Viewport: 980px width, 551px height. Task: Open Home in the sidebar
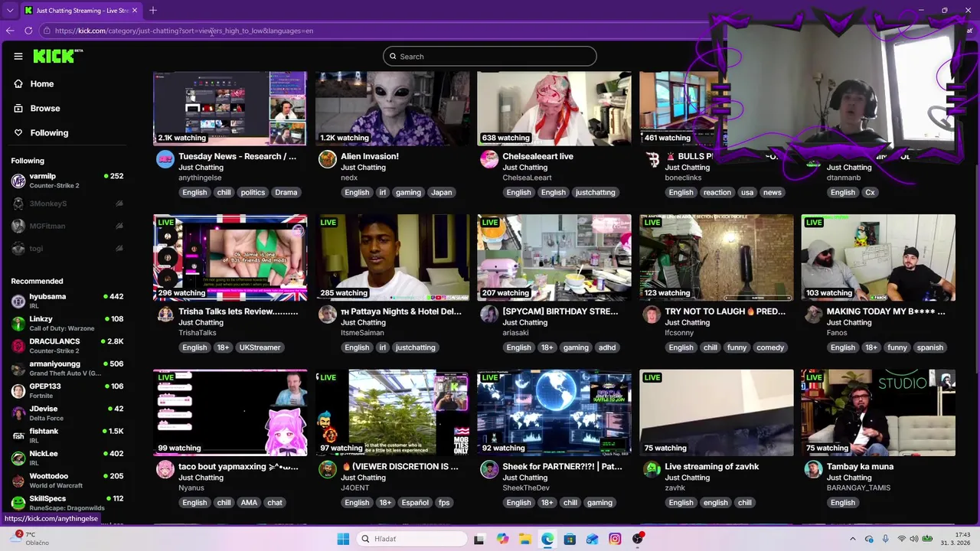(42, 83)
